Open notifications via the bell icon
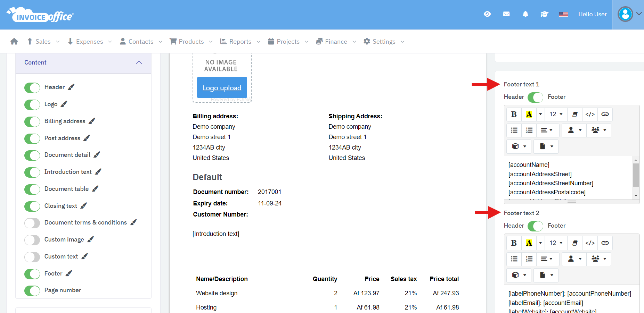This screenshot has width=644, height=313. point(525,14)
